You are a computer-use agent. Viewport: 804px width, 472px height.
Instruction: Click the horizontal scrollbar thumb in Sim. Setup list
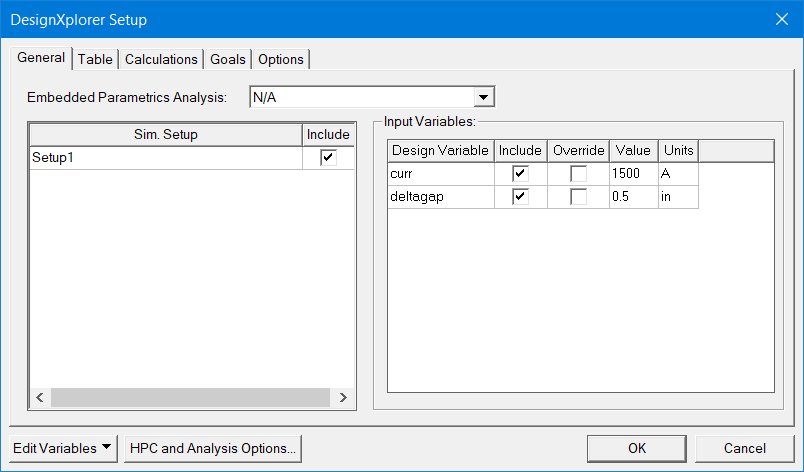190,397
